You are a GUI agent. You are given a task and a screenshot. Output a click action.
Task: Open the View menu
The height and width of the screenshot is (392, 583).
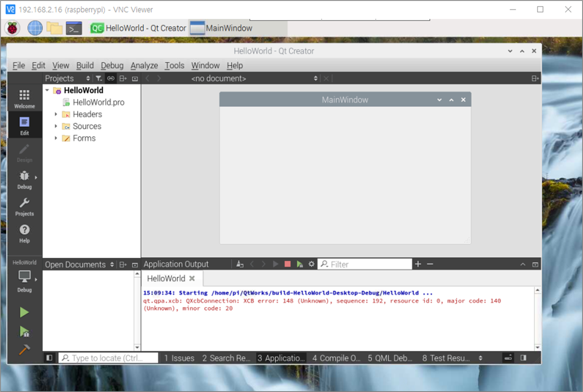pyautogui.click(x=61, y=65)
